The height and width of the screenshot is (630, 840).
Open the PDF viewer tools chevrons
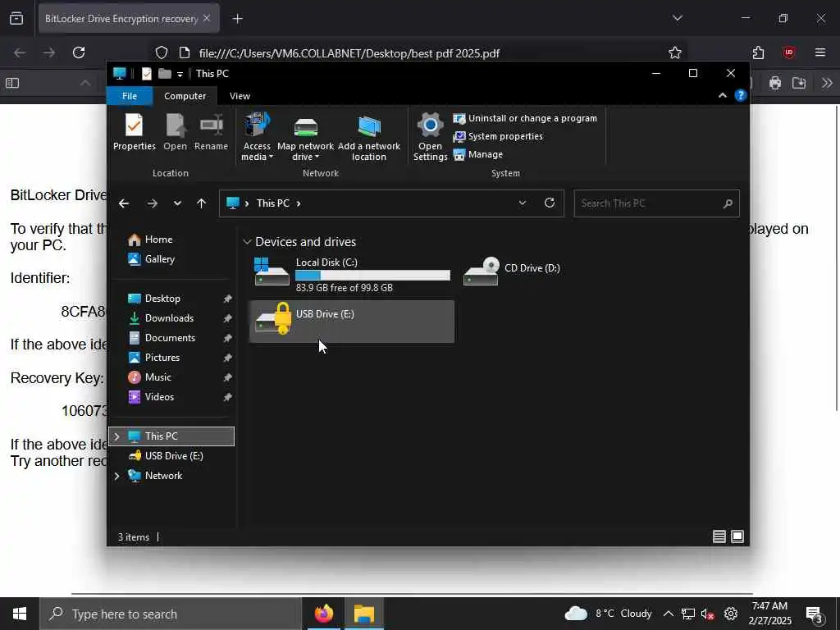pos(827,83)
